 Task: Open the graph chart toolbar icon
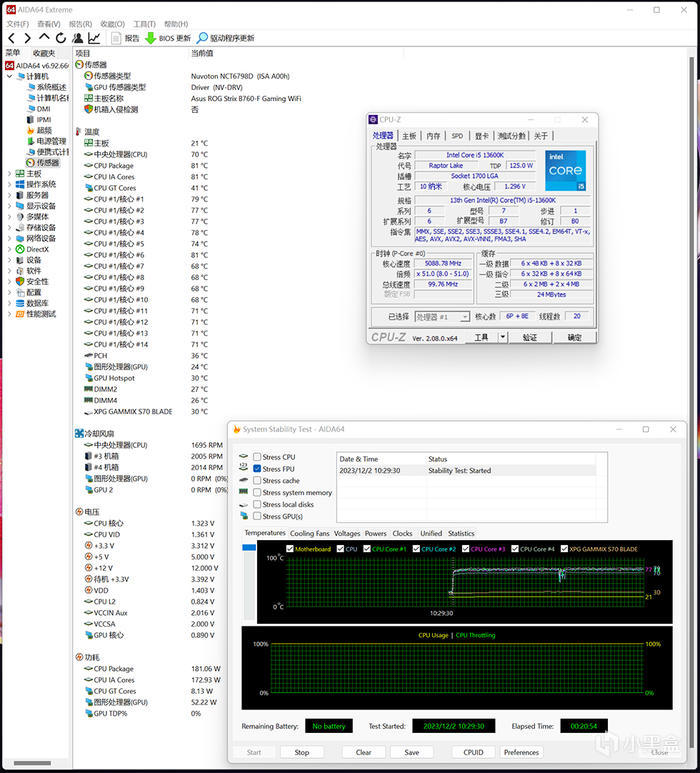coord(94,38)
